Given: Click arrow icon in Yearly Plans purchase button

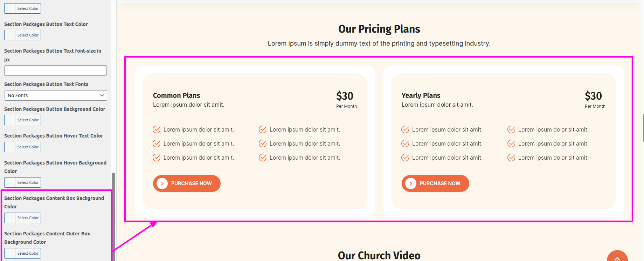Looking at the screenshot, I should (x=411, y=183).
